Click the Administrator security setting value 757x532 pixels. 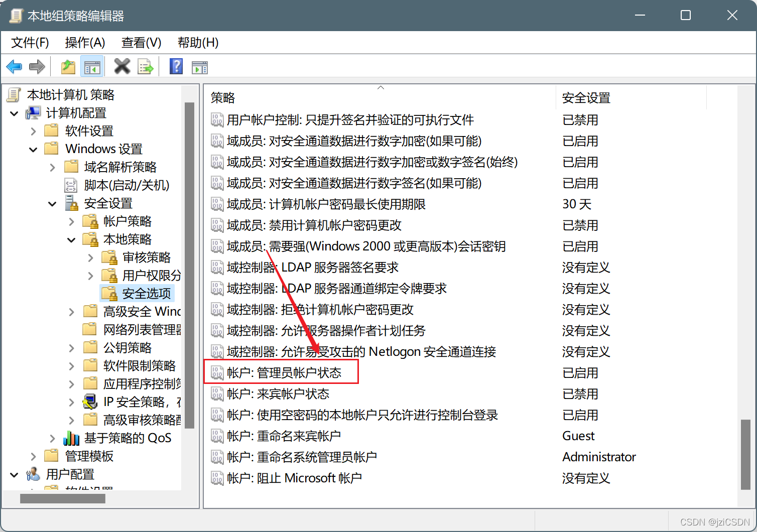coord(599,457)
